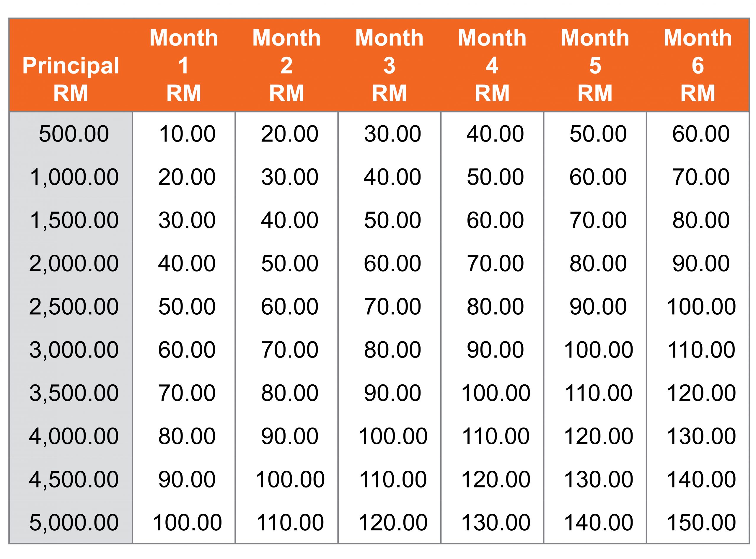Select the Month 1 RM header
The height and width of the screenshot is (559, 756).
184,65
